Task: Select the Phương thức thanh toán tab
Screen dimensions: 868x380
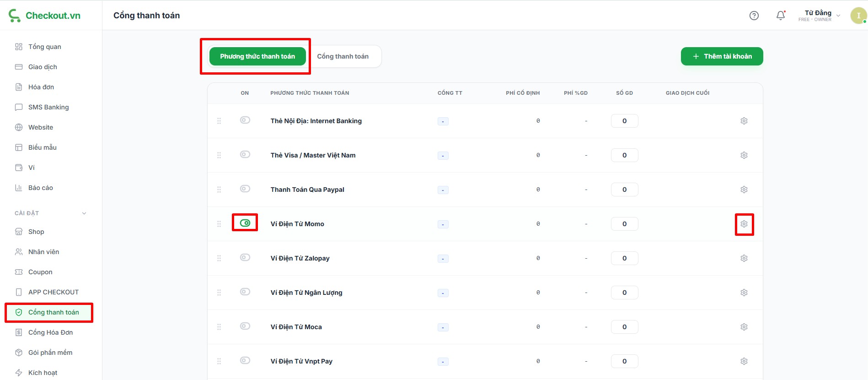Action: point(257,56)
